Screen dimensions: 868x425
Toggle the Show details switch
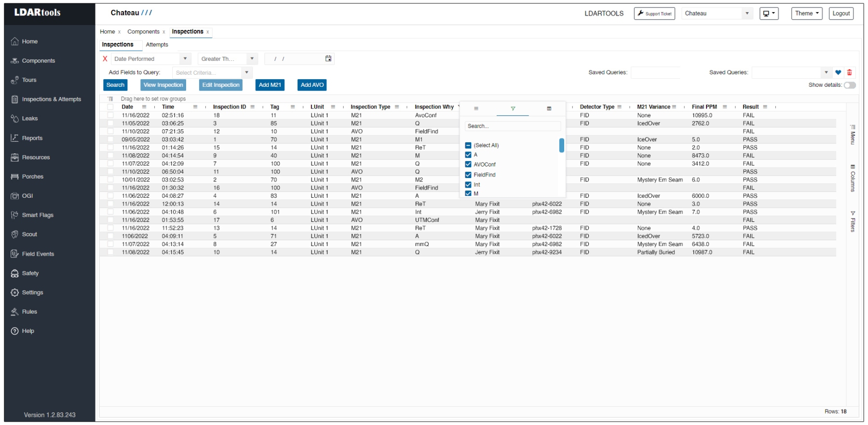point(849,85)
